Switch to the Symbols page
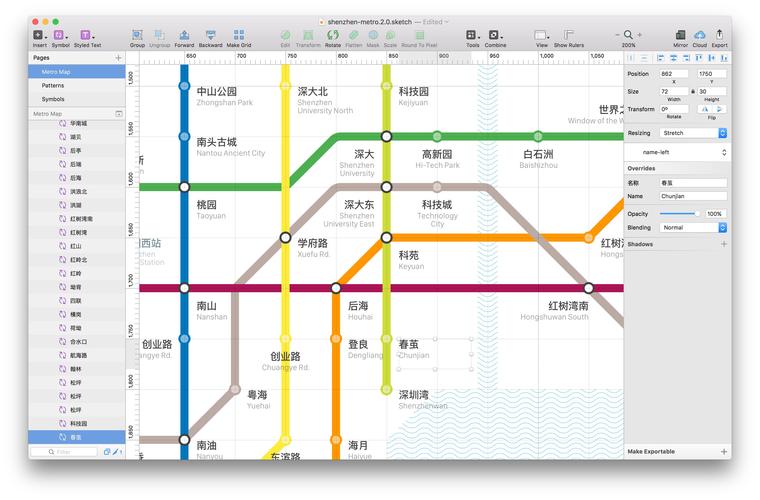 77,99
